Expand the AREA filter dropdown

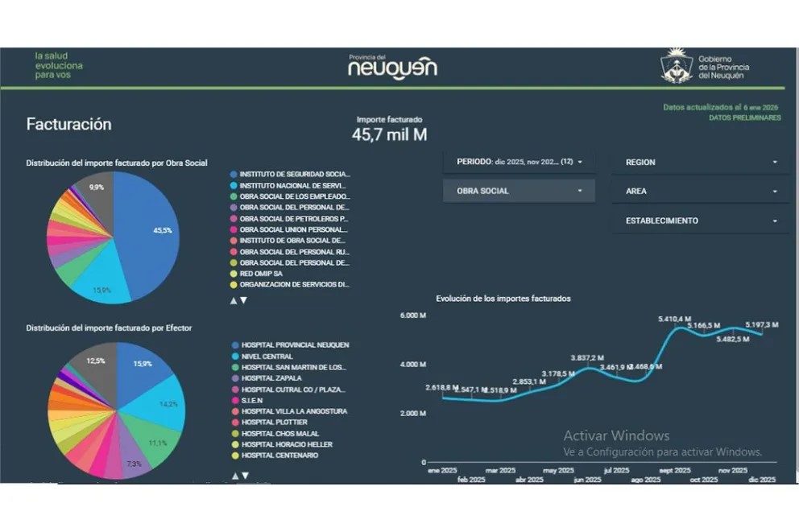(x=701, y=192)
